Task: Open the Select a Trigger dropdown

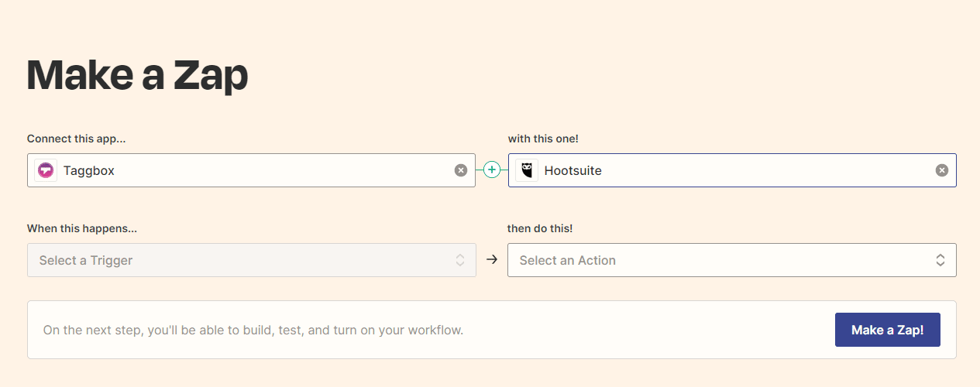Action: [x=232, y=260]
